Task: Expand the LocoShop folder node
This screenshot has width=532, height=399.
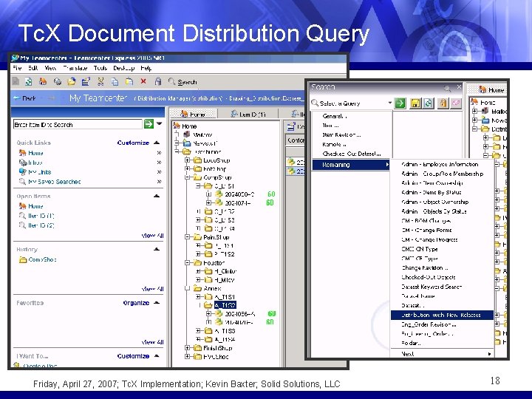Action: tap(187, 160)
